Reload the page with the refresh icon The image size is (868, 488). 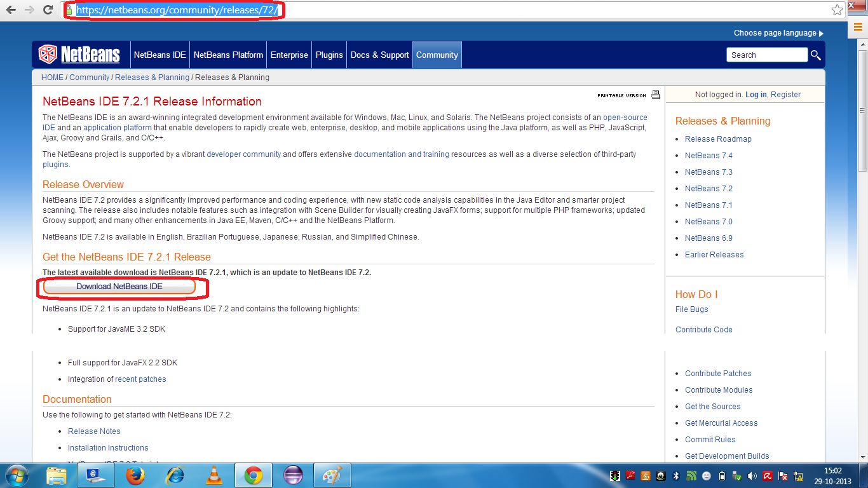[x=48, y=10]
